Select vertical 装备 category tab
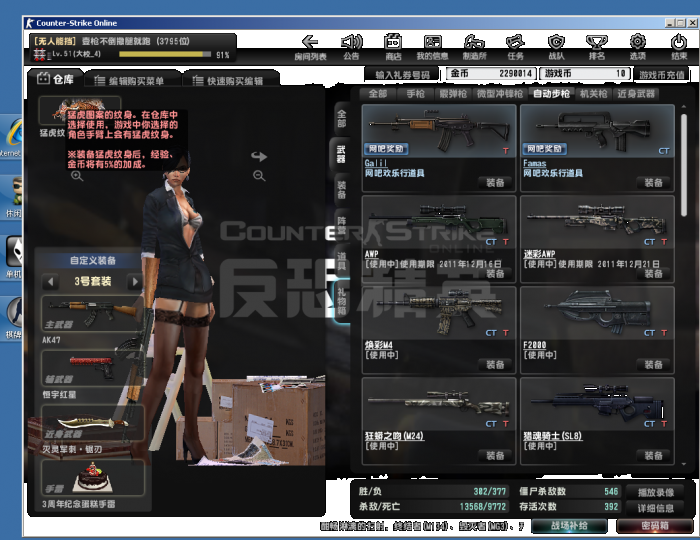The height and width of the screenshot is (540, 700). [x=342, y=189]
